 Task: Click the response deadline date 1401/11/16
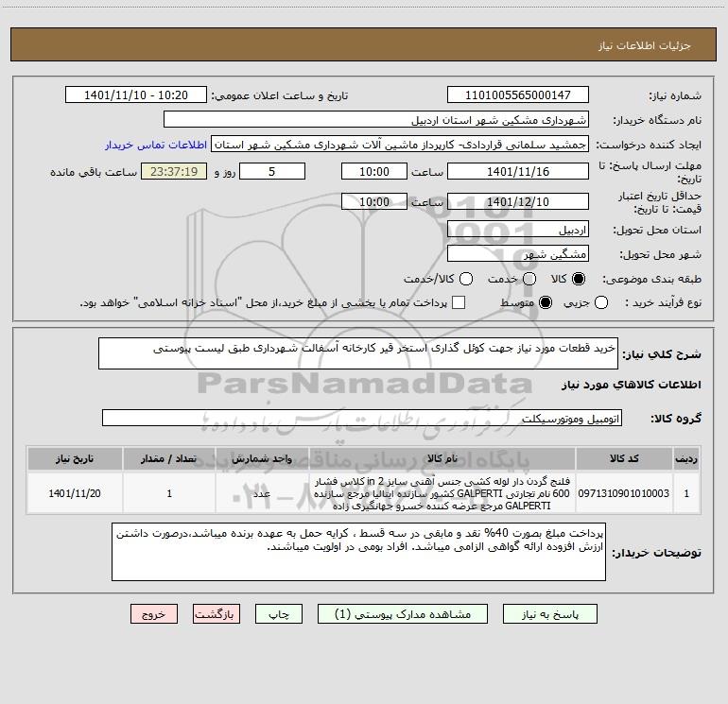coord(518,171)
